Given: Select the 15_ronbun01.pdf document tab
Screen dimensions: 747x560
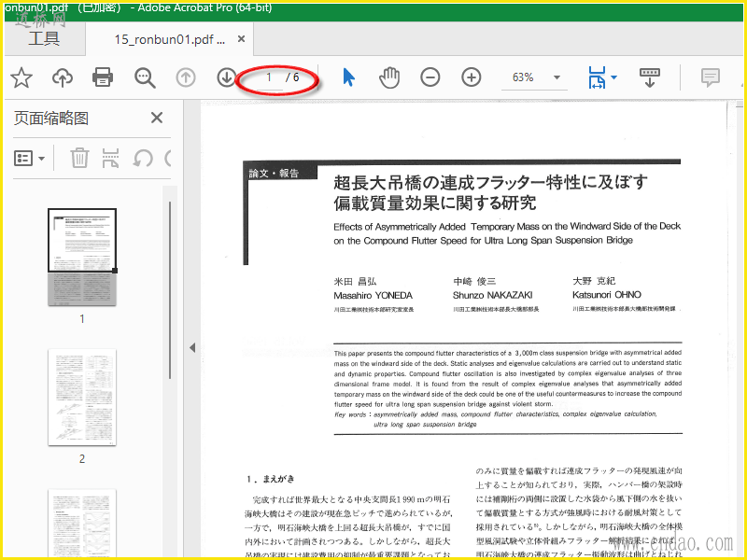Looking at the screenshot, I should pyautogui.click(x=170, y=39).
